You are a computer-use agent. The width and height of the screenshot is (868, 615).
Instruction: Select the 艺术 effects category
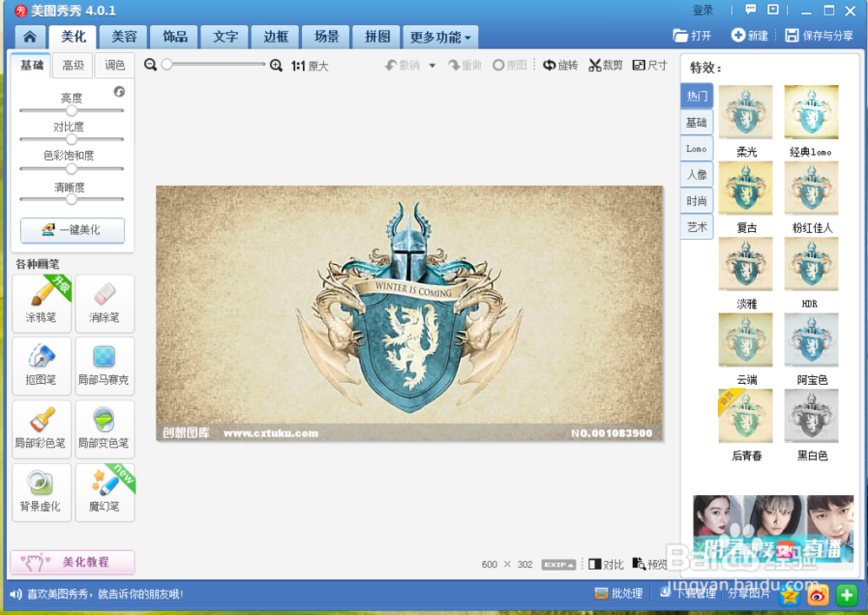(696, 227)
